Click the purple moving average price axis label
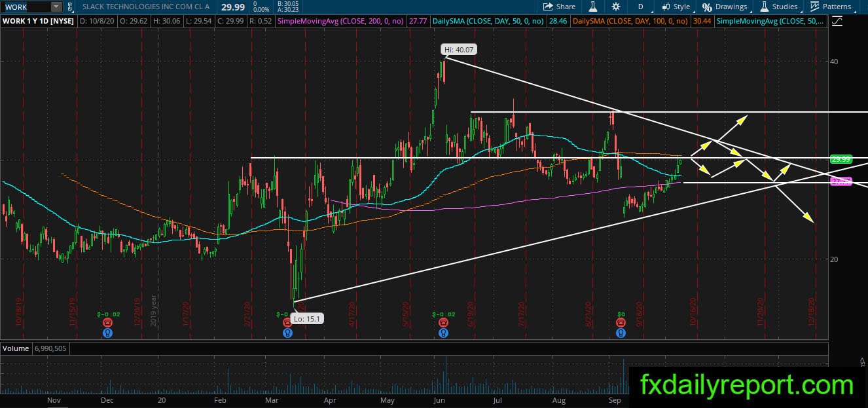 (x=840, y=181)
